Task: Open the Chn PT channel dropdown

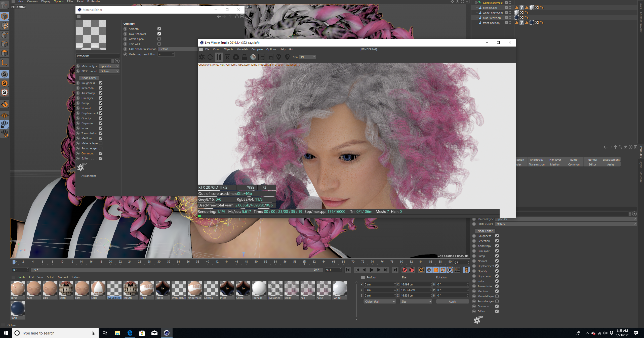Action: coord(308,57)
